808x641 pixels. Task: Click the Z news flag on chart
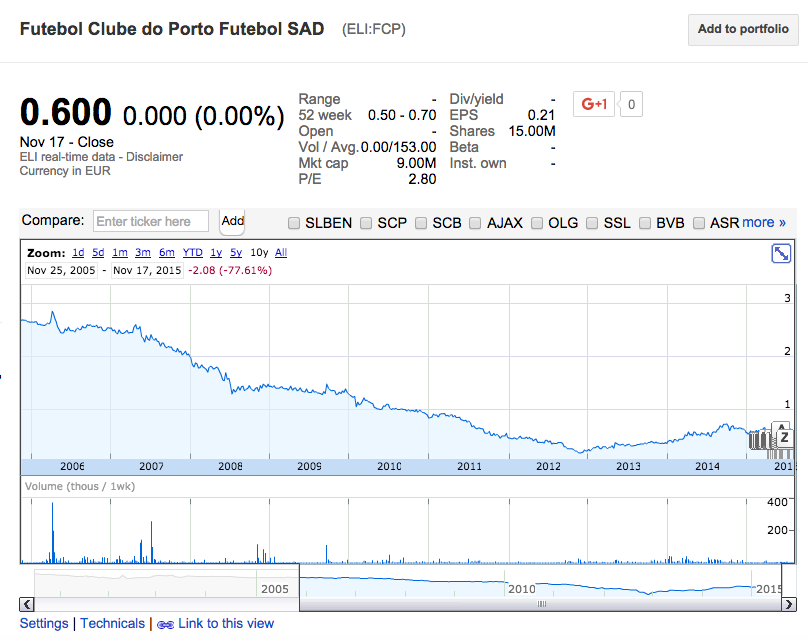[x=784, y=437]
